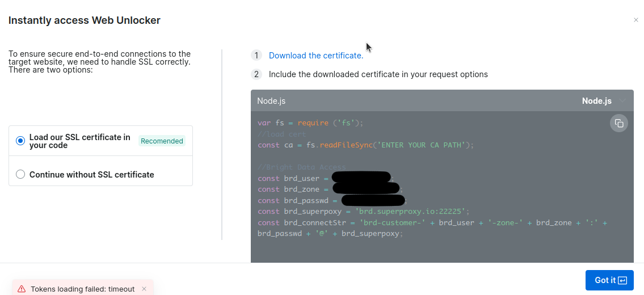
Task: Click the var fs require line
Action: coord(310,123)
